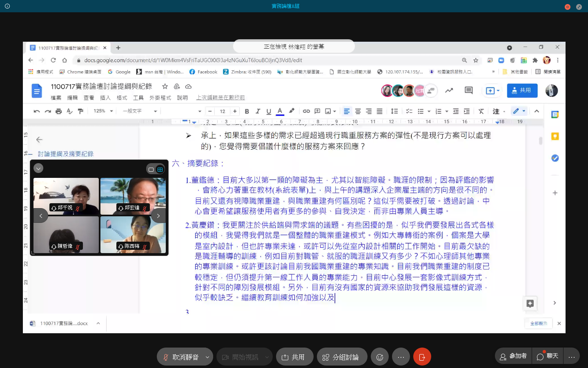
Task: Toggle bold formatting in the toolbar
Action: pyautogui.click(x=247, y=111)
